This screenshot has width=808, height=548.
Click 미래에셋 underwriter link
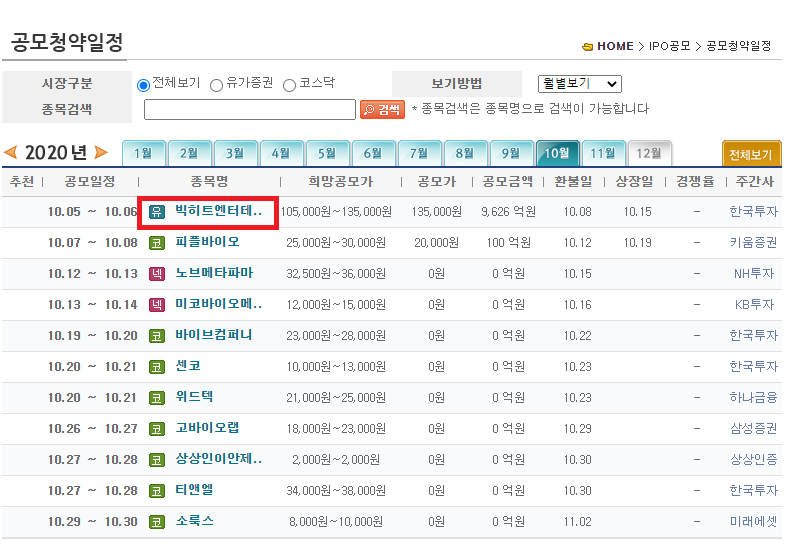753,522
